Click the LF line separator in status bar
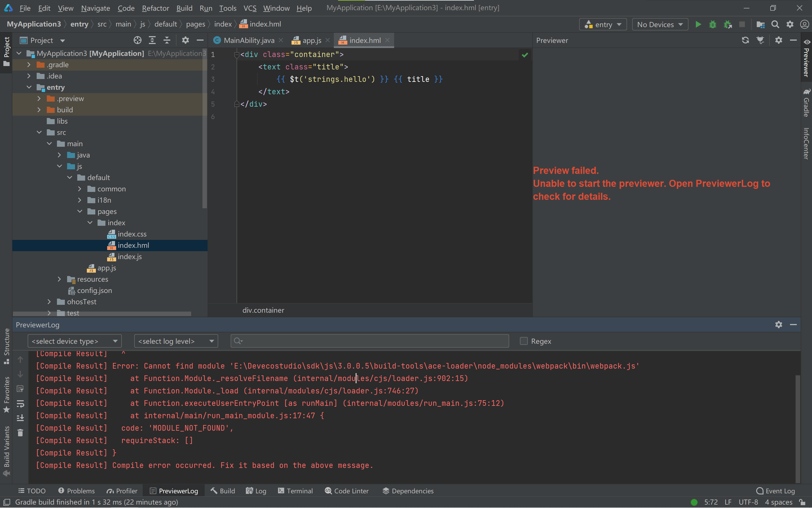Screen dimensions: 812x508 [x=728, y=502]
